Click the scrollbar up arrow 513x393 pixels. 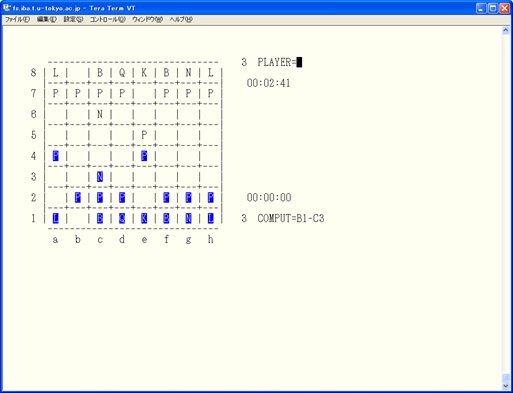point(506,30)
